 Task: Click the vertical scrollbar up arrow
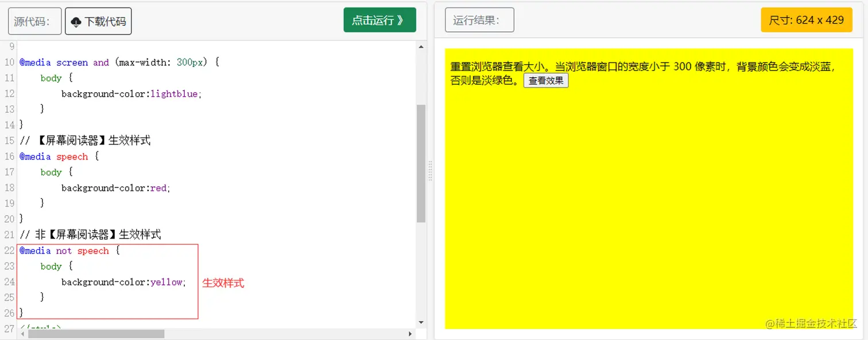[x=421, y=47]
